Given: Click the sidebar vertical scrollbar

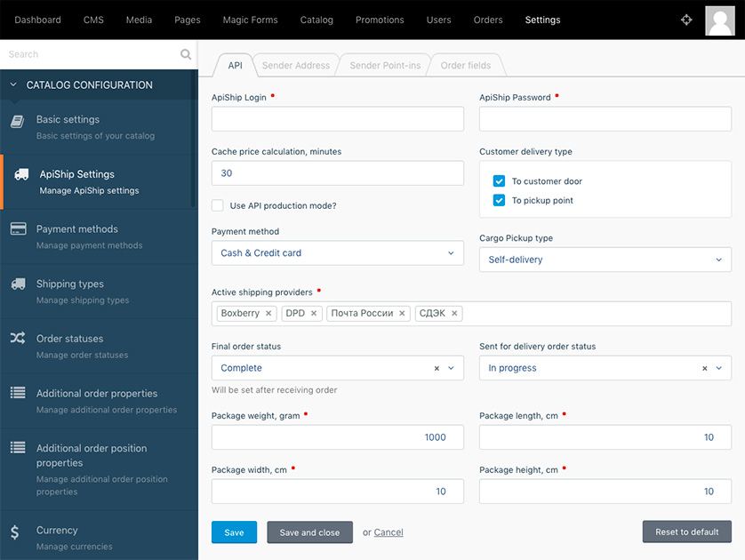Looking at the screenshot, I should click(193, 138).
